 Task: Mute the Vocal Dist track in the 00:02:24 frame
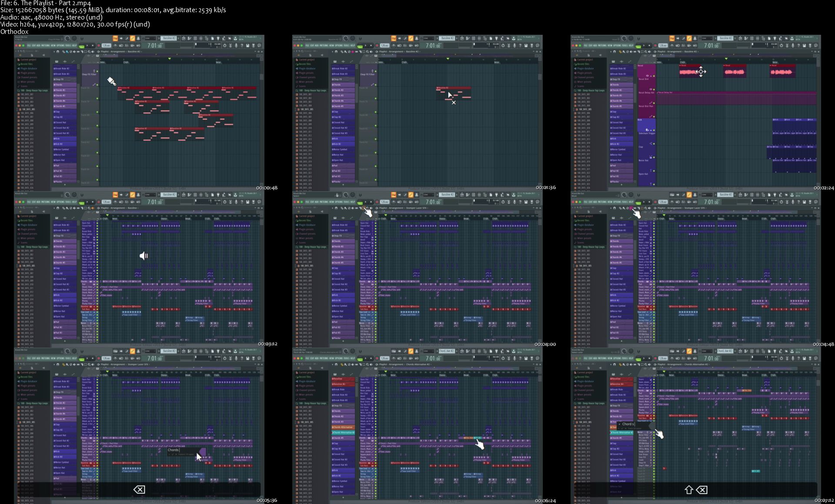(x=654, y=90)
